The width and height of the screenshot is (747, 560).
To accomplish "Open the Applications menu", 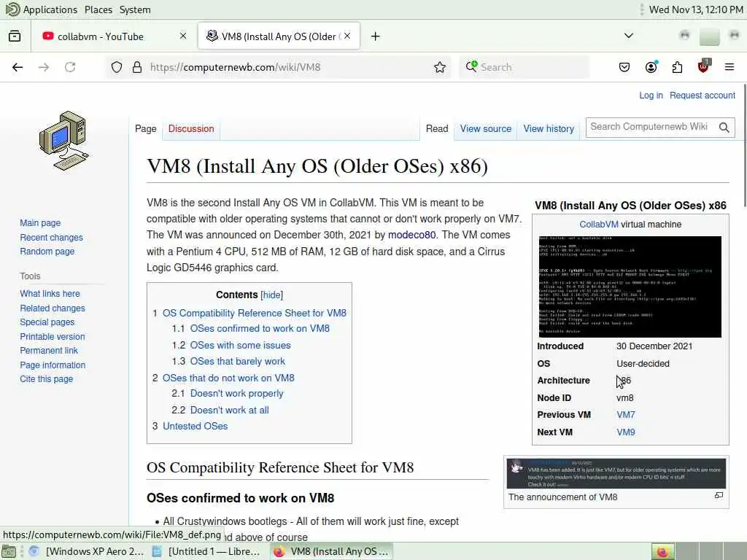I will [50, 9].
